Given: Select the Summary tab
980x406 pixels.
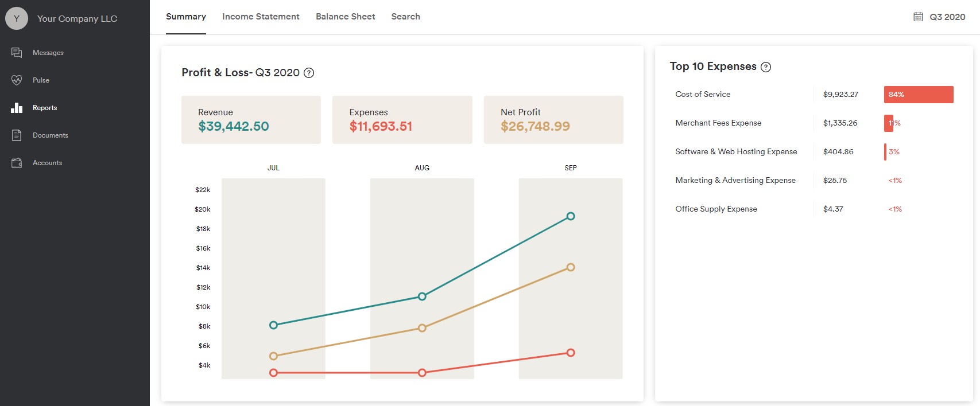Looking at the screenshot, I should [185, 17].
